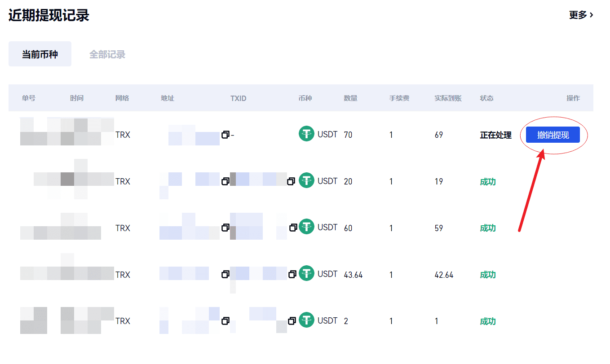The image size is (610, 364).
Task: Copy the address in the 20 USDT row
Action: point(225,181)
